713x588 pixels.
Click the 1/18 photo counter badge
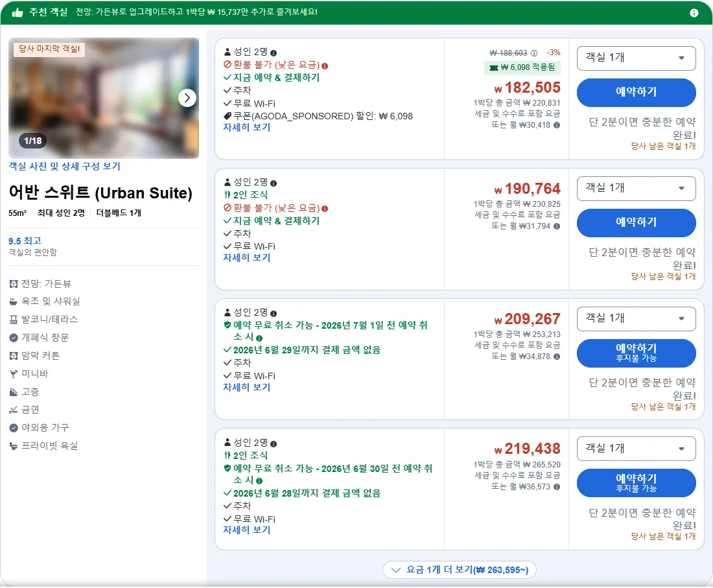(33, 141)
